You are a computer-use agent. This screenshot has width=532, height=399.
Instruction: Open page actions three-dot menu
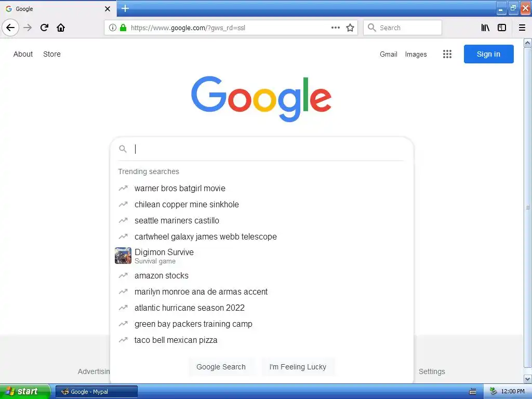[335, 28]
